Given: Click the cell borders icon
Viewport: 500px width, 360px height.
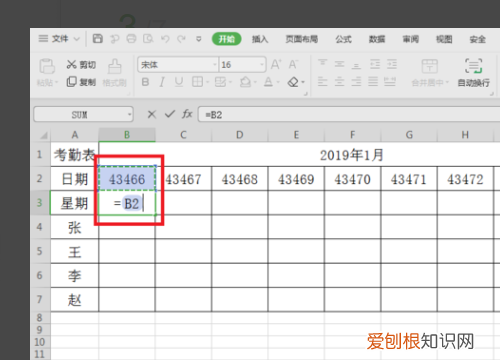Looking at the screenshot, I should [x=197, y=82].
